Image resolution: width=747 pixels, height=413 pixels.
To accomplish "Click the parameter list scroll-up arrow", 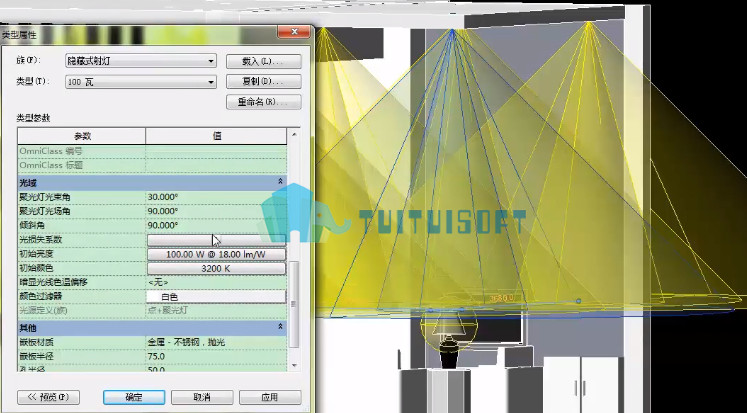I will [294, 135].
